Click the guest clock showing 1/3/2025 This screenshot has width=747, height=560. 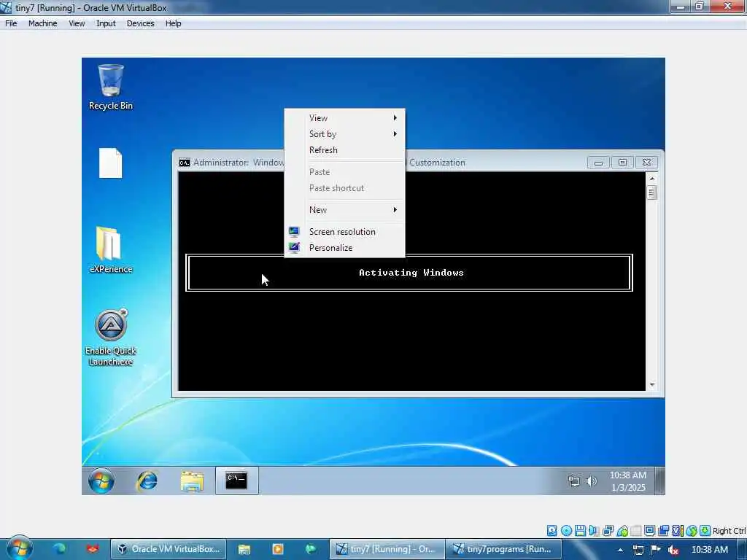tap(628, 481)
